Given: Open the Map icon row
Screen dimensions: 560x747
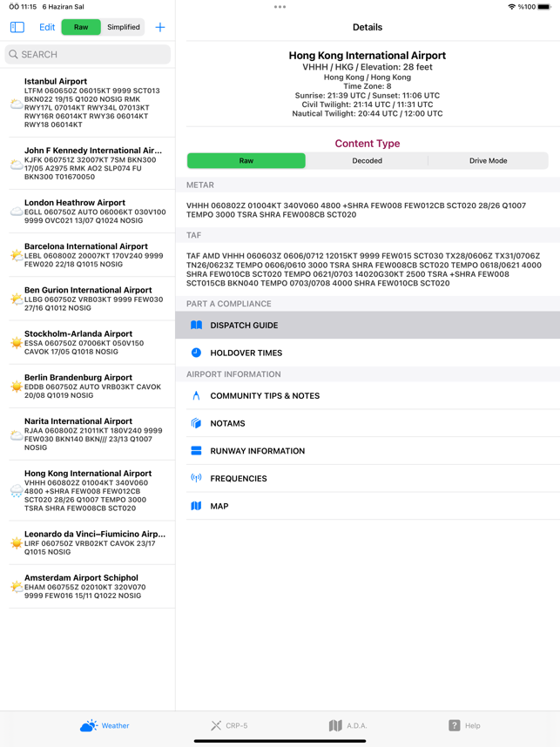Looking at the screenshot, I should click(x=368, y=506).
